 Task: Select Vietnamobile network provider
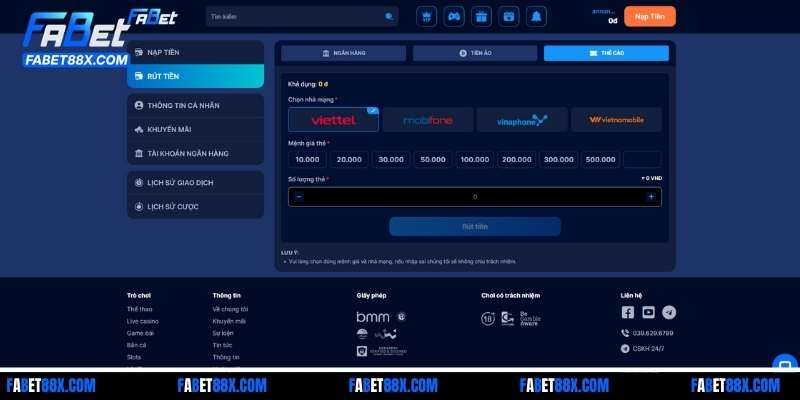coord(616,120)
